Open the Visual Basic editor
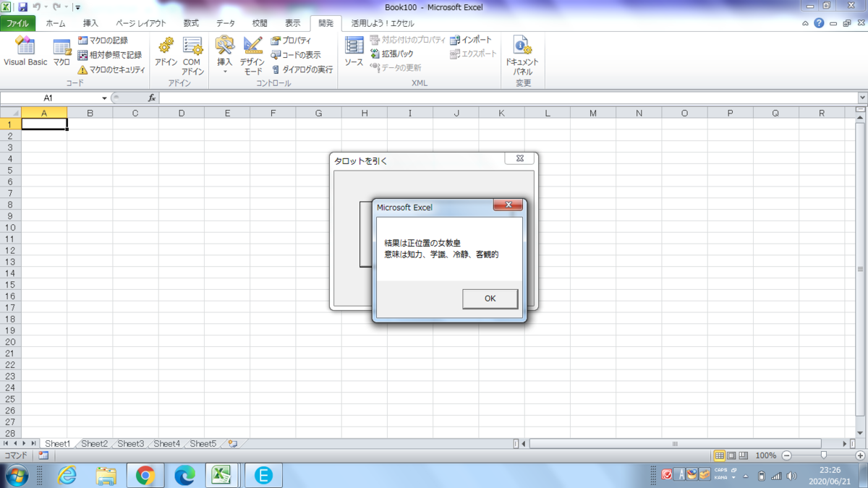 (25, 51)
